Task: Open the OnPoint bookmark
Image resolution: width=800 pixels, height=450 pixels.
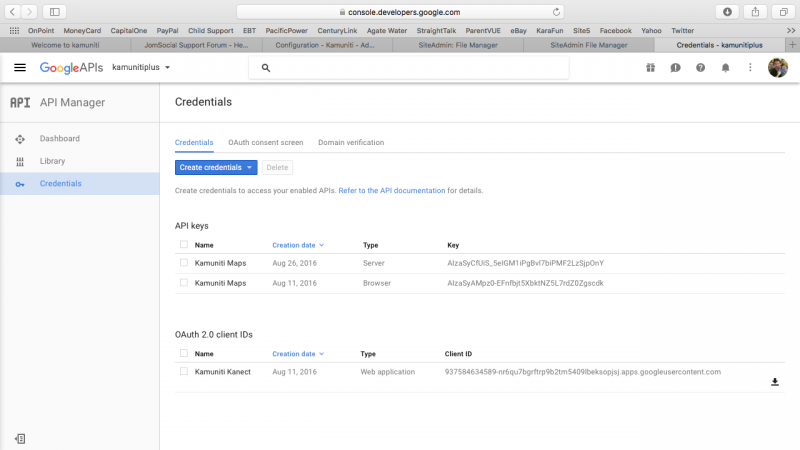Action: 41,31
